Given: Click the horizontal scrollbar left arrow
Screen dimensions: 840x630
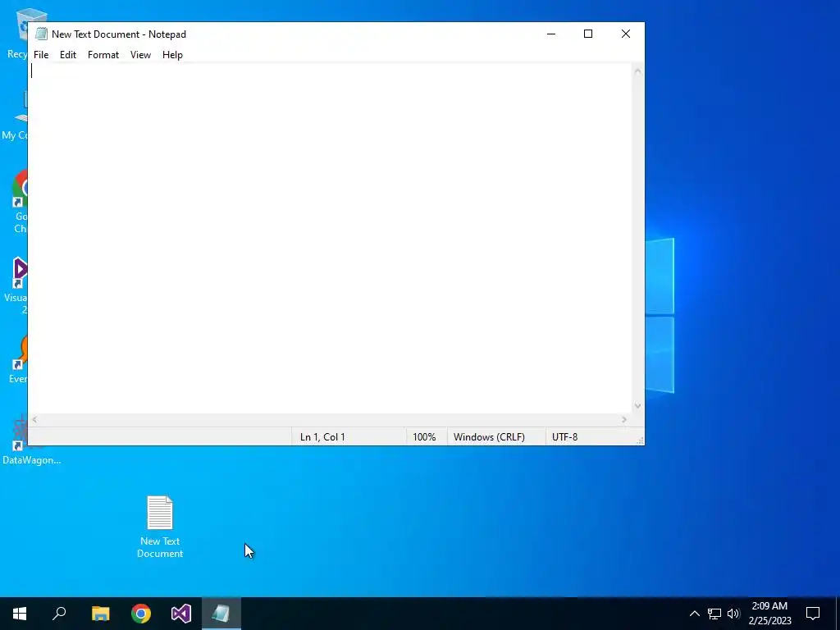Looking at the screenshot, I should [x=34, y=420].
